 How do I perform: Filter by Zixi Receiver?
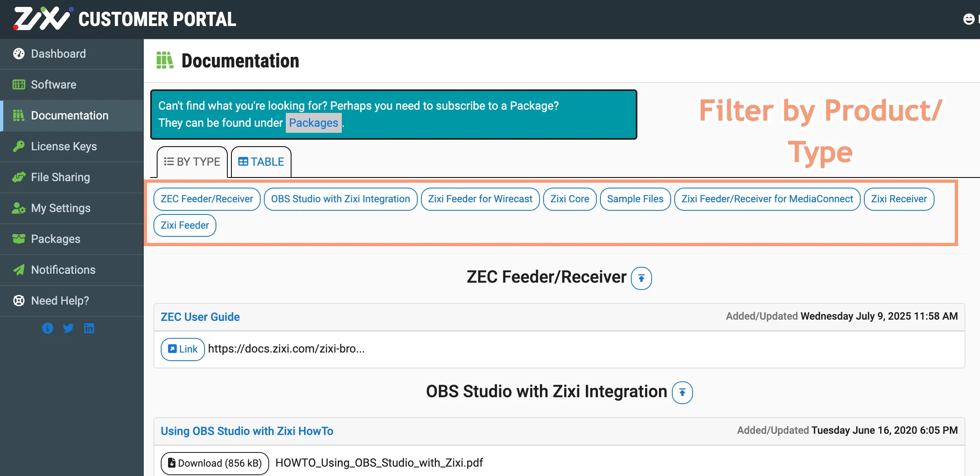[899, 199]
